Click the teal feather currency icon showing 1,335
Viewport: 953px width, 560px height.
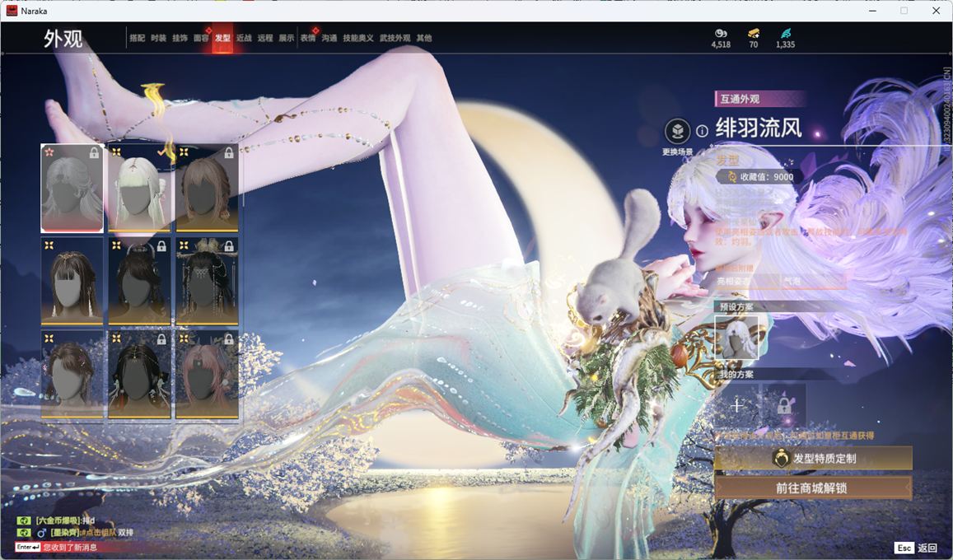point(786,33)
